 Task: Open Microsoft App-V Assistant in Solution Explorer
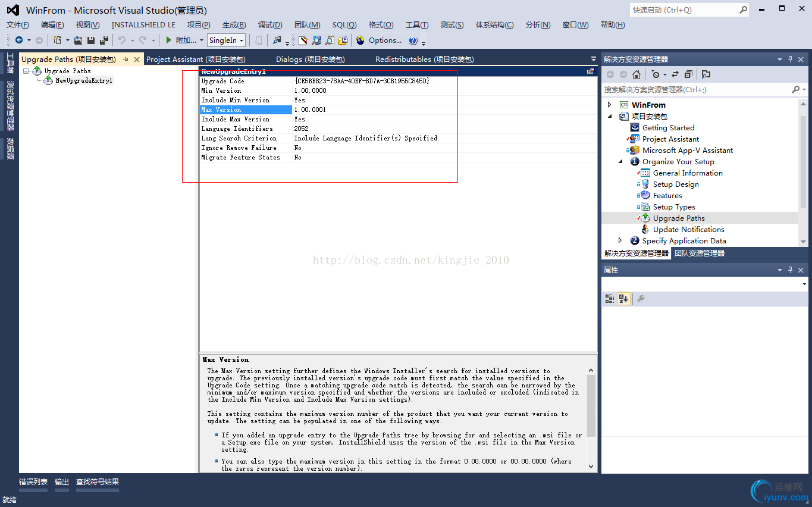click(x=687, y=150)
